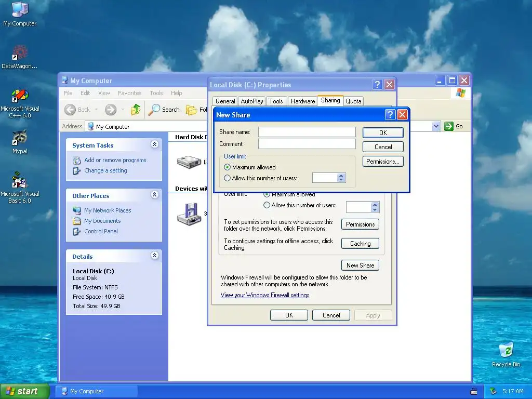Select Allow this number of users in Properties dialog
This screenshot has width=532, height=399.
tap(267, 205)
